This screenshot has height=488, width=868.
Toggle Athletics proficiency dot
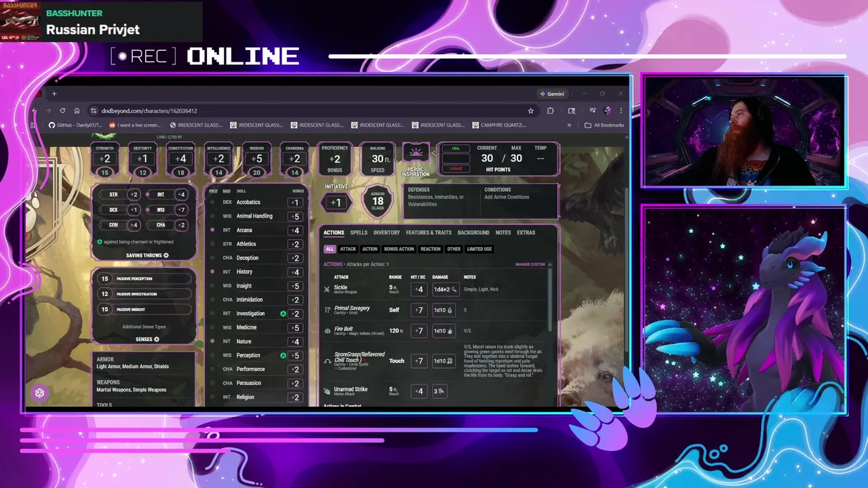[x=212, y=244]
